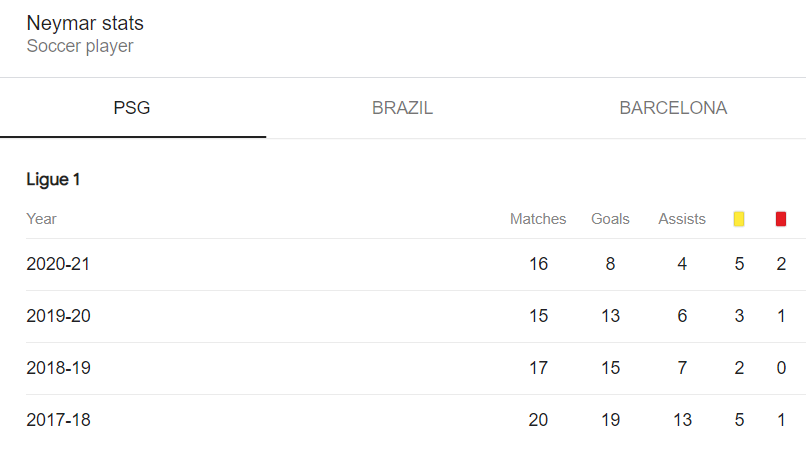Viewport: 806px width, 455px height.
Task: Click the Goals column header
Action: pos(610,219)
